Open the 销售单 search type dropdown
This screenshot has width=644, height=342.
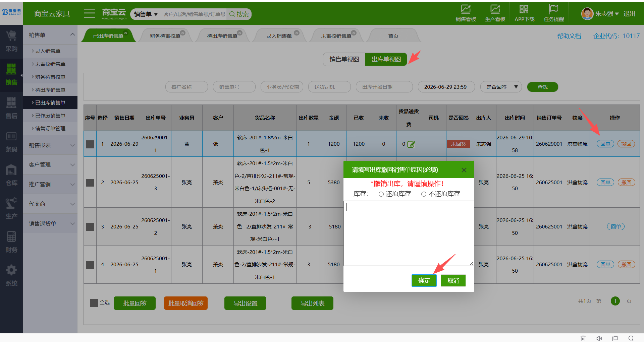click(146, 14)
